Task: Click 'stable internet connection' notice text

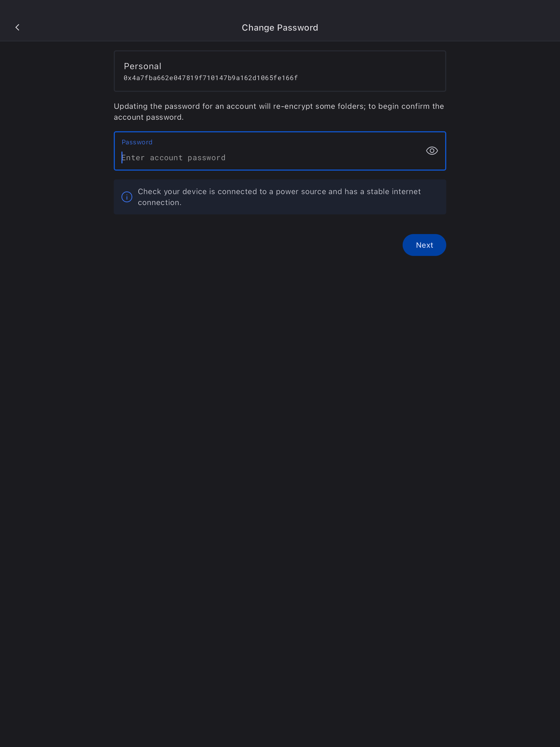Action: click(279, 197)
